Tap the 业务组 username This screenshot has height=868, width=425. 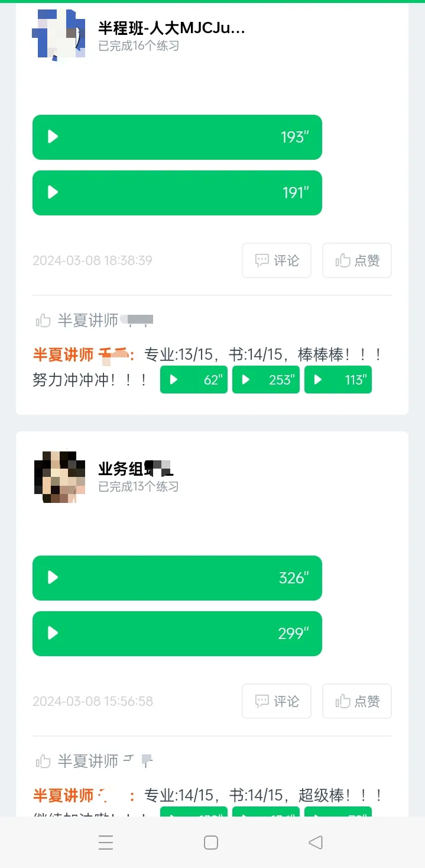coord(136,469)
